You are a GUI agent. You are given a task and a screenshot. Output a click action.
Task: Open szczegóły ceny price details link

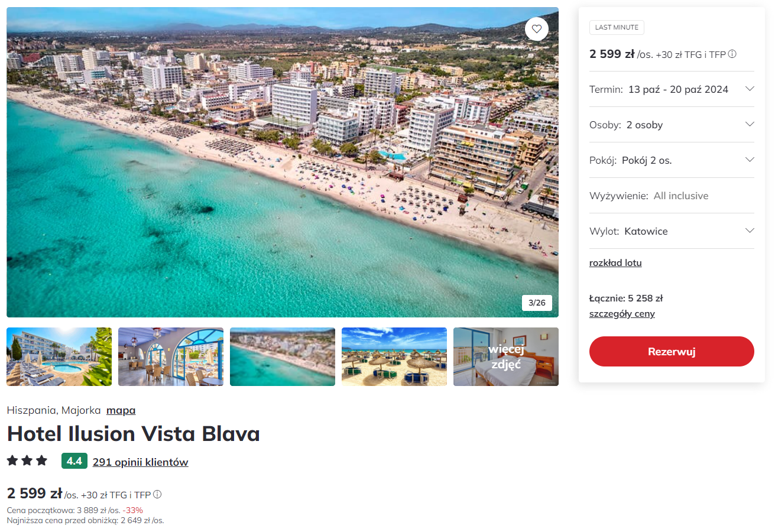tap(622, 314)
